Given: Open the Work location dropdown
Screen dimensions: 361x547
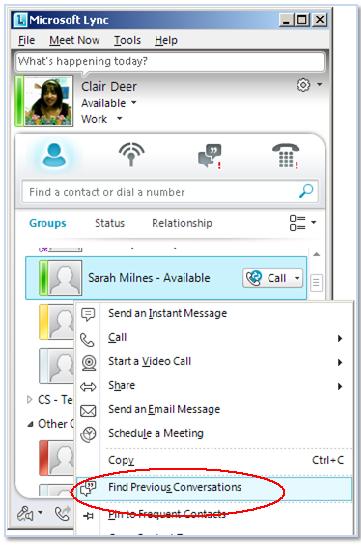Looking at the screenshot, I should coord(120,119).
